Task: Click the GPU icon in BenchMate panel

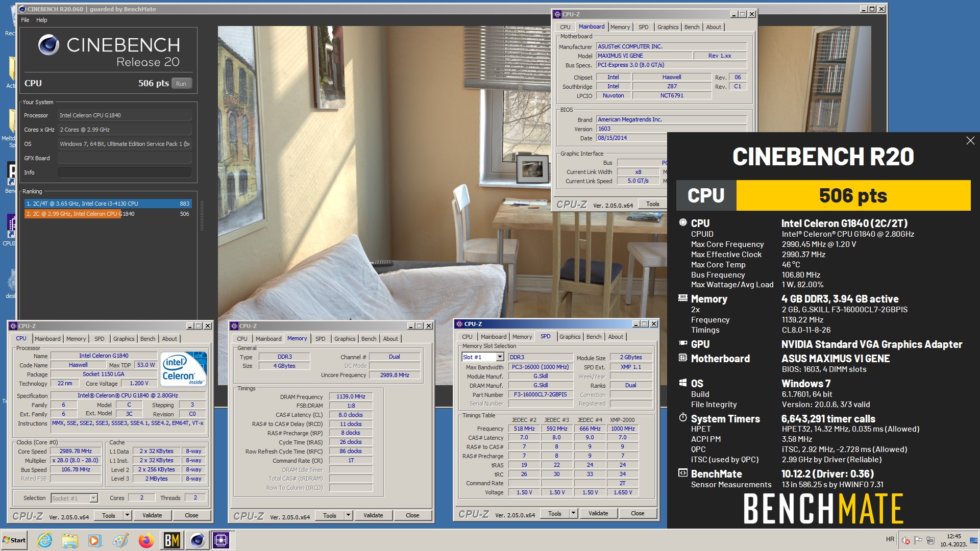Action: pyautogui.click(x=683, y=343)
